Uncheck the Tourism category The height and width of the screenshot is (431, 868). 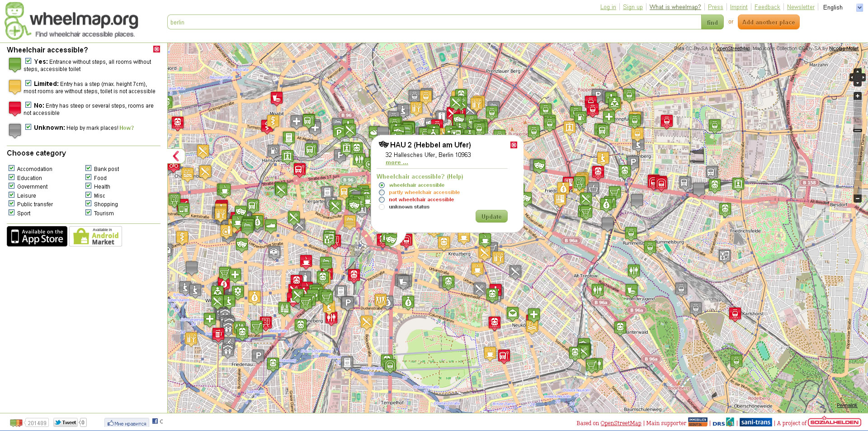click(x=89, y=212)
